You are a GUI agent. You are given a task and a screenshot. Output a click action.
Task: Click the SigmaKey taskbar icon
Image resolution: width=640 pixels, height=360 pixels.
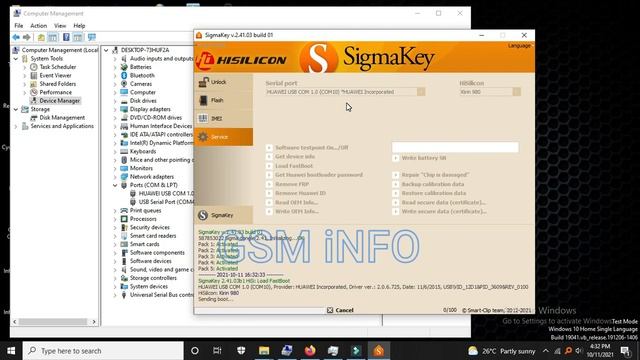tap(379, 351)
